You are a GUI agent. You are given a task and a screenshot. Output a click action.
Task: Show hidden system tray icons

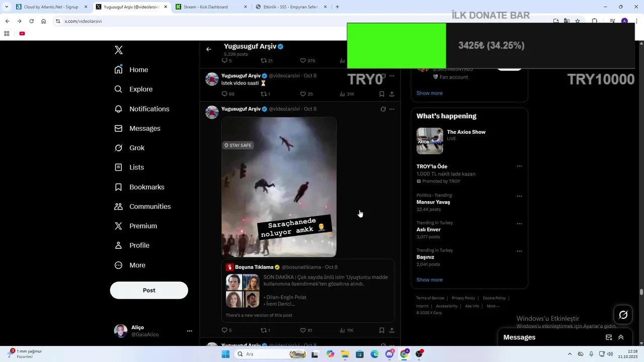point(570,354)
